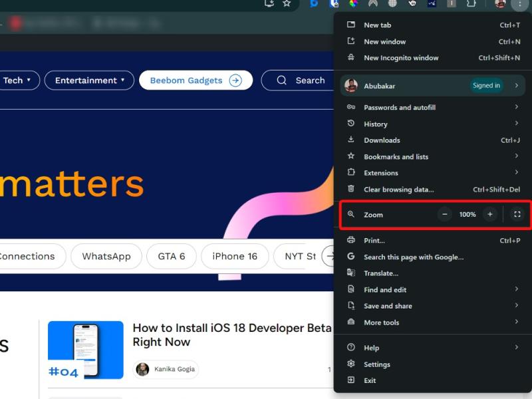Click the Abubakar profile row
Screen dimensions: 532x399
click(432, 86)
